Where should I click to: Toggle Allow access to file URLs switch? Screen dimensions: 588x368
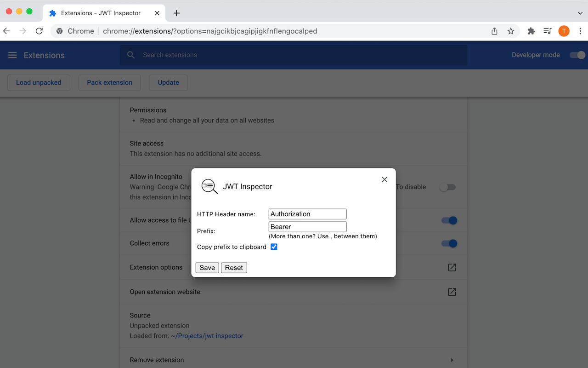pyautogui.click(x=449, y=220)
